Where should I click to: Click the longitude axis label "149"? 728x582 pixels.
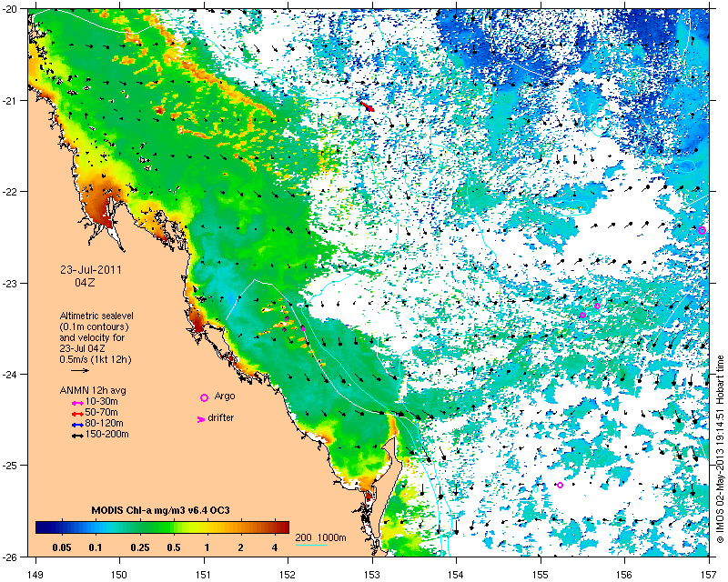(x=35, y=575)
